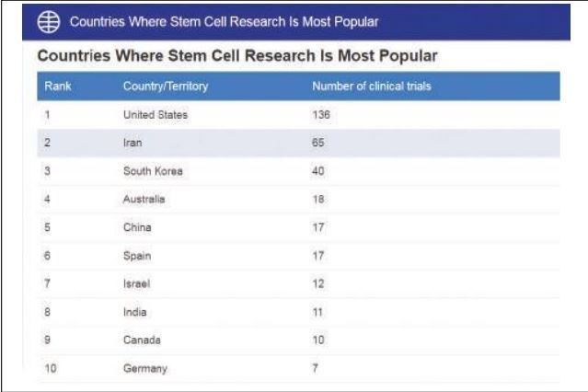Click the Country/Territory column header

click(166, 86)
